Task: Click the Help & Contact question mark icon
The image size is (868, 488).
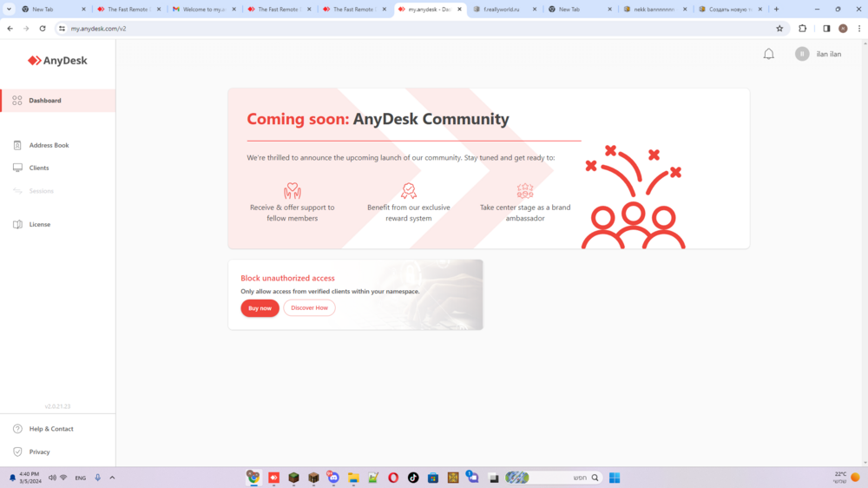Action: (17, 429)
